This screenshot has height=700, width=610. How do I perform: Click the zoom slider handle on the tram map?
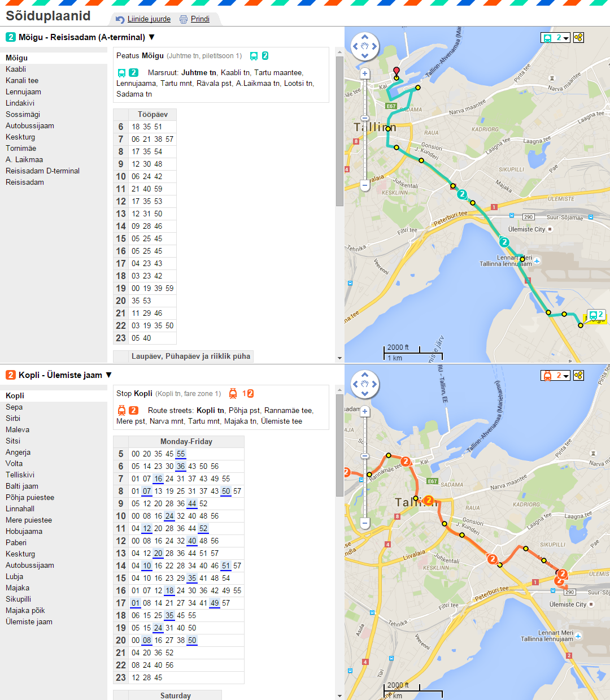click(365, 456)
